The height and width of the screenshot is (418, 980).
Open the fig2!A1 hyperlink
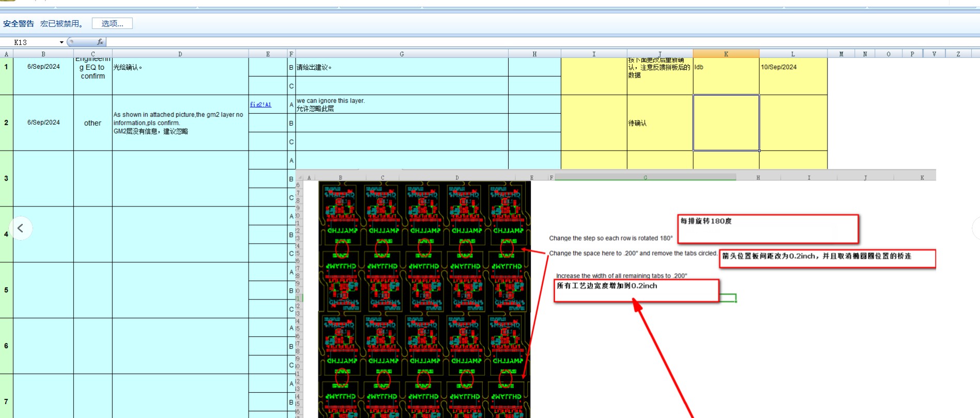click(x=261, y=104)
